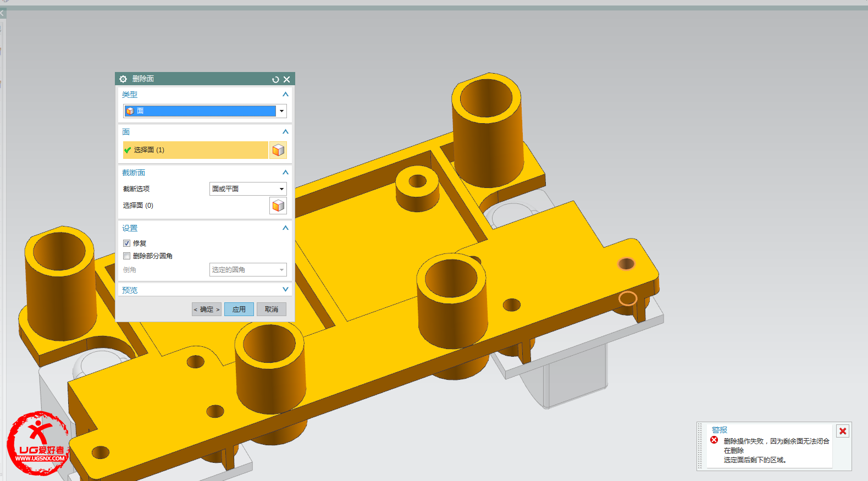This screenshot has width=868, height=481.
Task: Select the highlighted orange hole on the plate corner
Action: (x=626, y=264)
